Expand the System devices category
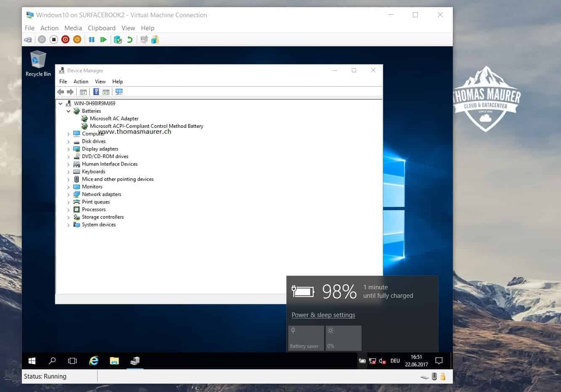 pos(68,225)
